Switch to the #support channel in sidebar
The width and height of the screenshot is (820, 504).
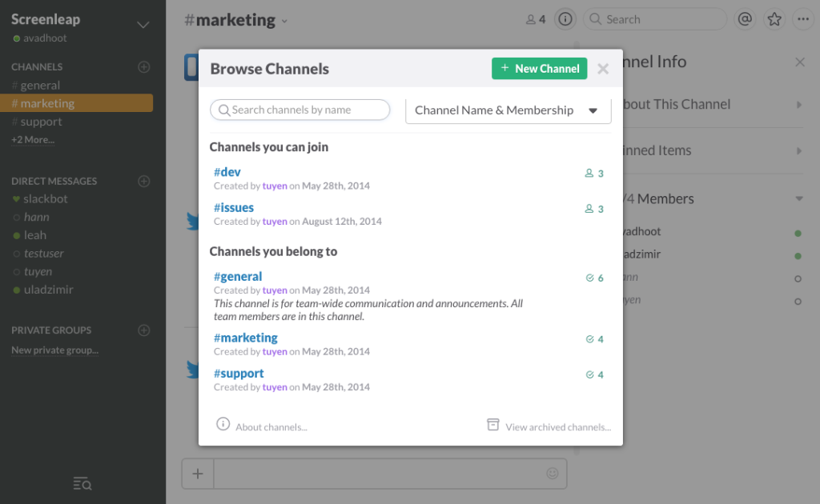pyautogui.click(x=38, y=122)
